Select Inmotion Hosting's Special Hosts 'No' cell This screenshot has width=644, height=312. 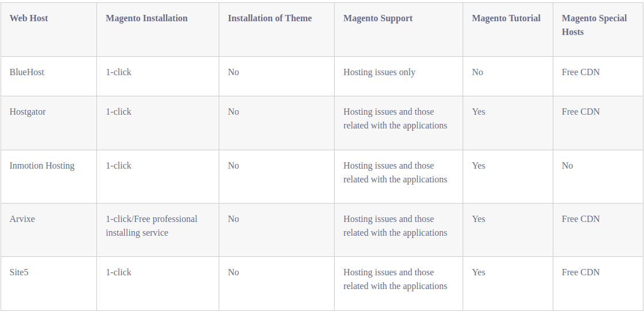point(567,166)
